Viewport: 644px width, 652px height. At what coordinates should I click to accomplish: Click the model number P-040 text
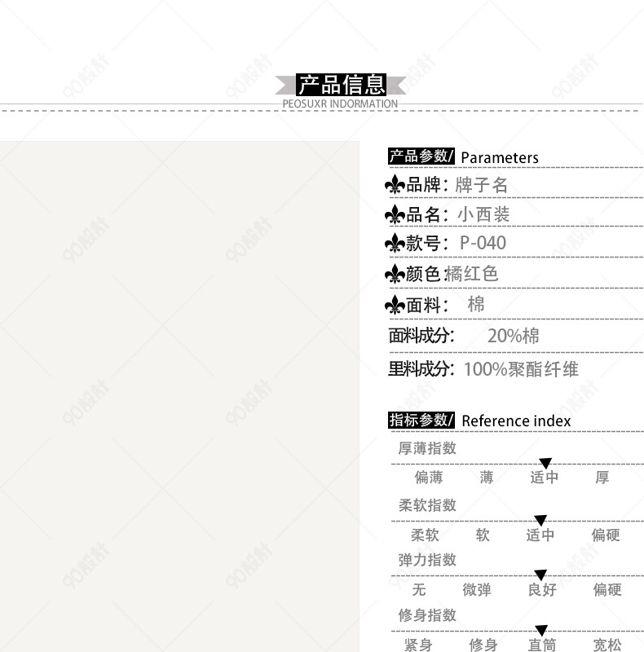pos(483,243)
